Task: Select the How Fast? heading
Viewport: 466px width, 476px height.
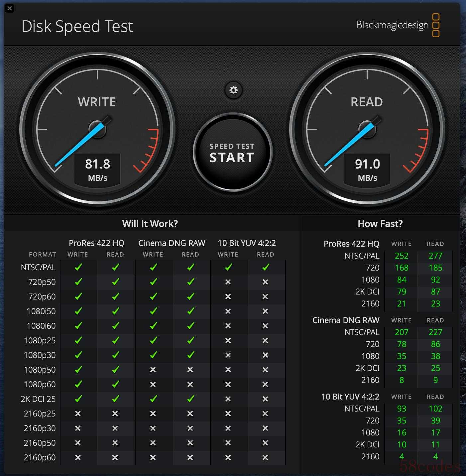Action: tap(380, 224)
